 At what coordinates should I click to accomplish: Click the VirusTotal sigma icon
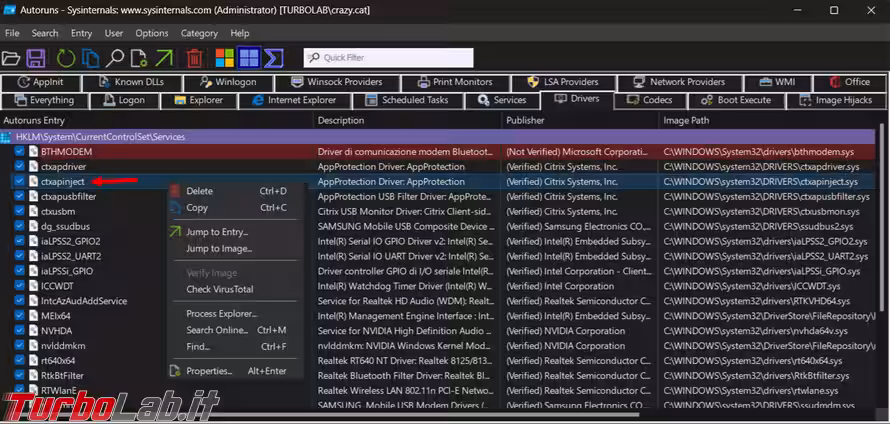click(273, 58)
